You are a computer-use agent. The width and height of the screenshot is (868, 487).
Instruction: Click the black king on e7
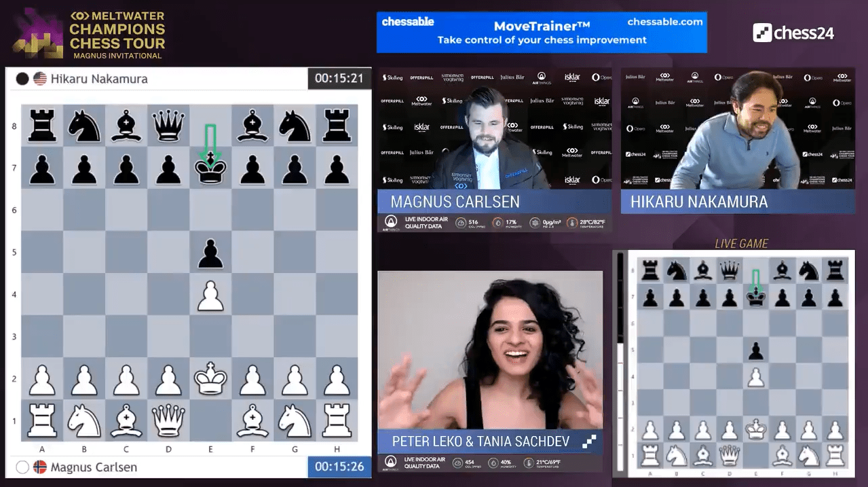click(210, 169)
